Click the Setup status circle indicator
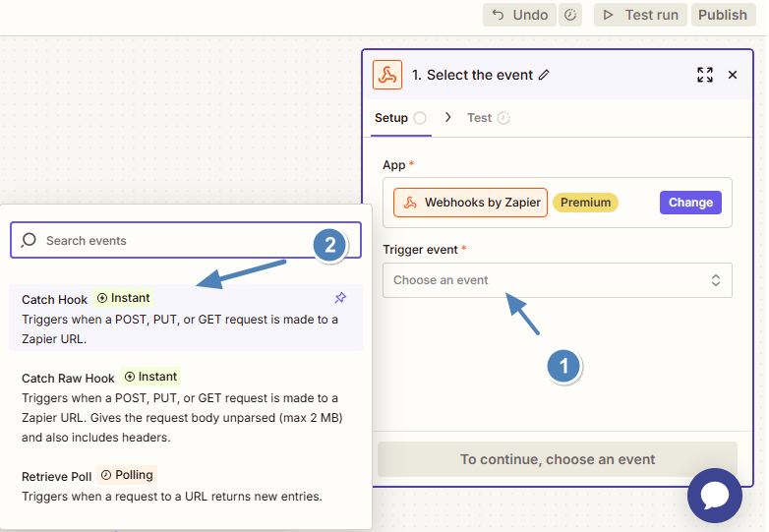Screen dimensions: 769x532 point(420,118)
